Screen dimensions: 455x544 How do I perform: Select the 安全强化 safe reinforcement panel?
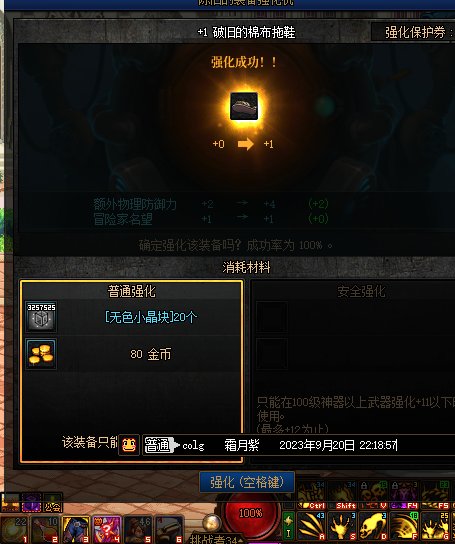(352, 372)
